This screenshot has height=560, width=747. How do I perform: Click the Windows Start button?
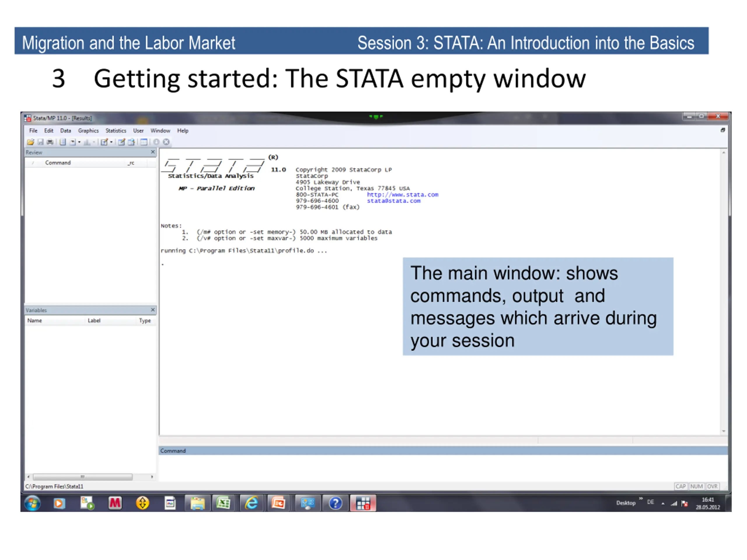tap(32, 504)
